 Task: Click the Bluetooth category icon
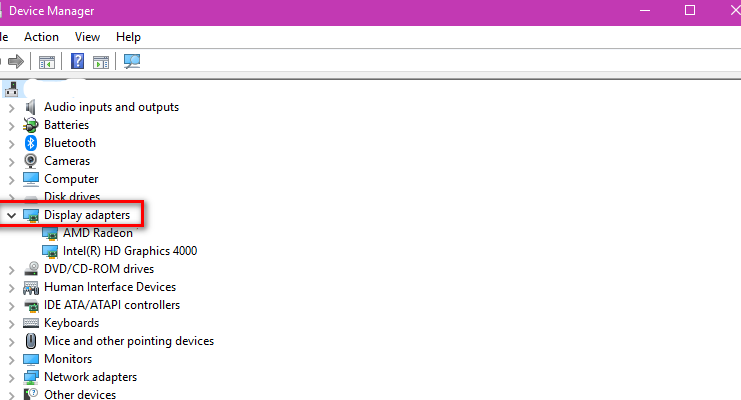[31, 143]
